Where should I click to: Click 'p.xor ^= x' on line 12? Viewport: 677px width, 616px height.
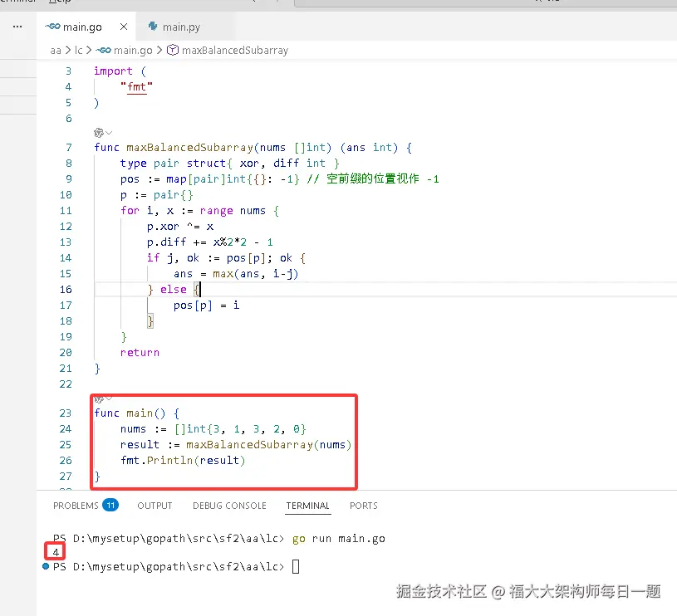tap(180, 227)
